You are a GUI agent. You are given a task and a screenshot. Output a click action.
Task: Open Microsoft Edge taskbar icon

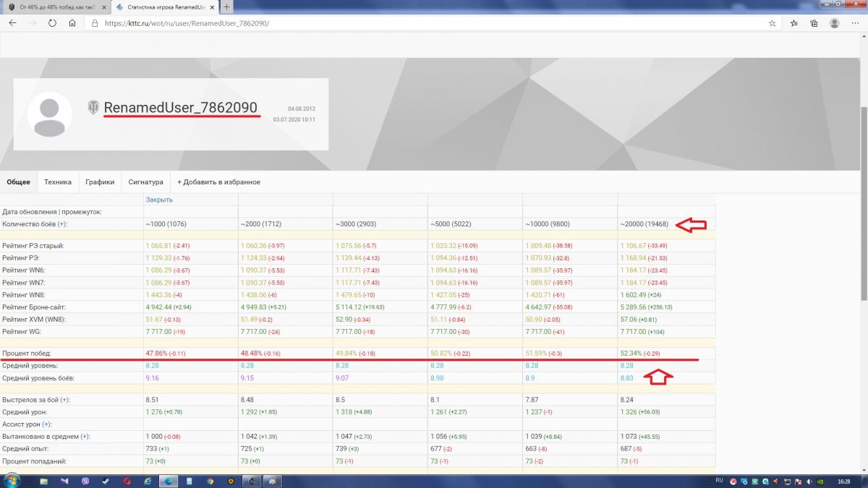coord(169,481)
